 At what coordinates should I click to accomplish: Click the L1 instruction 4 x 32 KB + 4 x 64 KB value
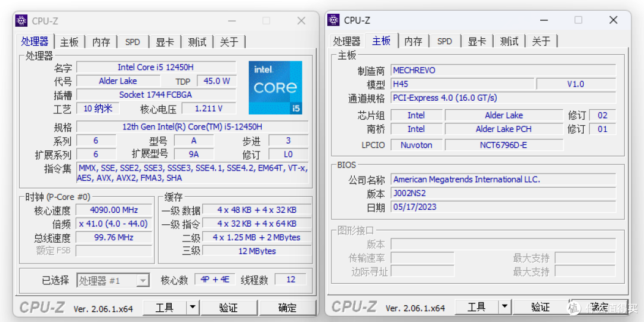(x=257, y=224)
